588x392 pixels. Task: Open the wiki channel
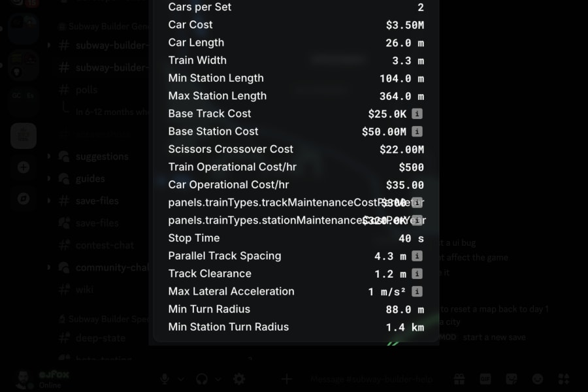(84, 289)
